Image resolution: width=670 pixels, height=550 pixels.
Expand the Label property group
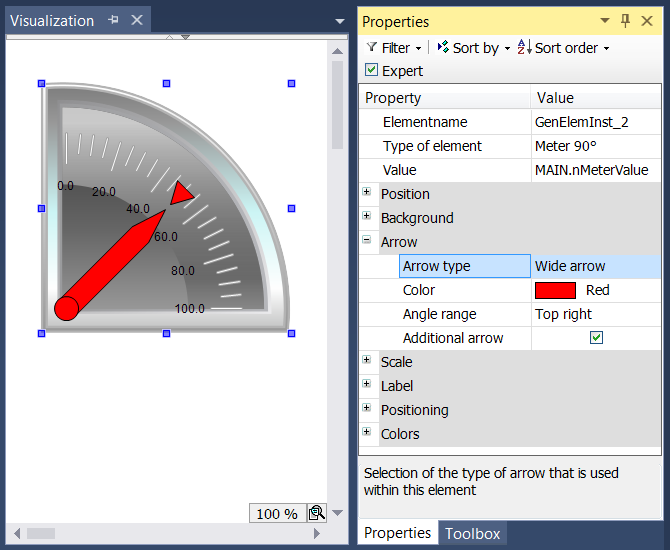367,383
